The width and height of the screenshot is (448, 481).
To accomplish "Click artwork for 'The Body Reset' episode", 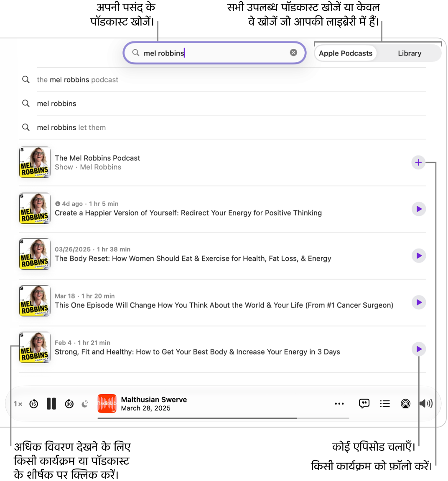I will tap(35, 254).
